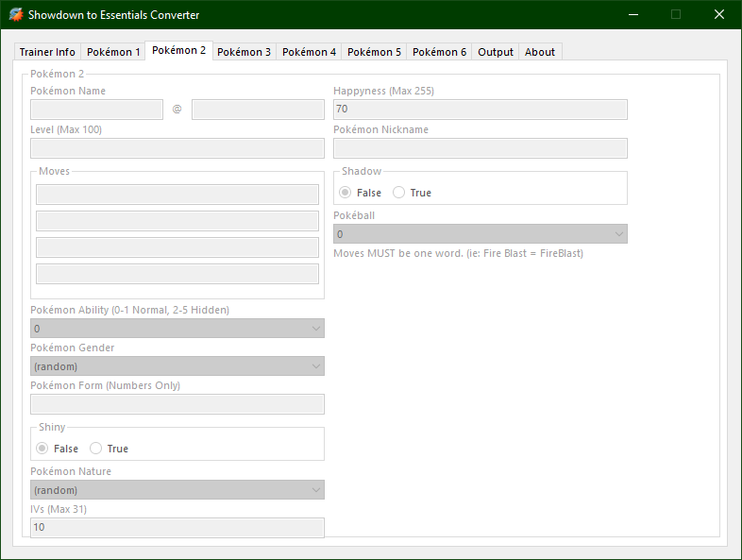This screenshot has width=742, height=560.
Task: Click the Happyness value field
Action: coord(480,110)
